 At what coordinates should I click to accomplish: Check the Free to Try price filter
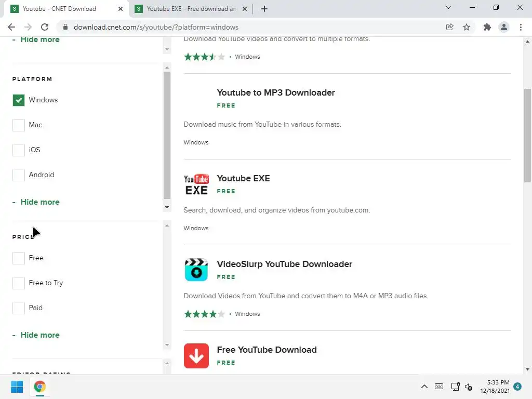(x=18, y=283)
